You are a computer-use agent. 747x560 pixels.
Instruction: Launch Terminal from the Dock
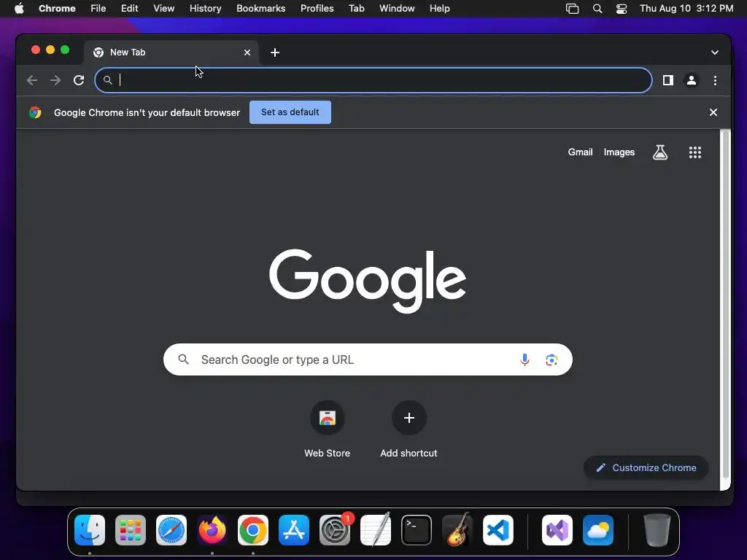pyautogui.click(x=417, y=530)
